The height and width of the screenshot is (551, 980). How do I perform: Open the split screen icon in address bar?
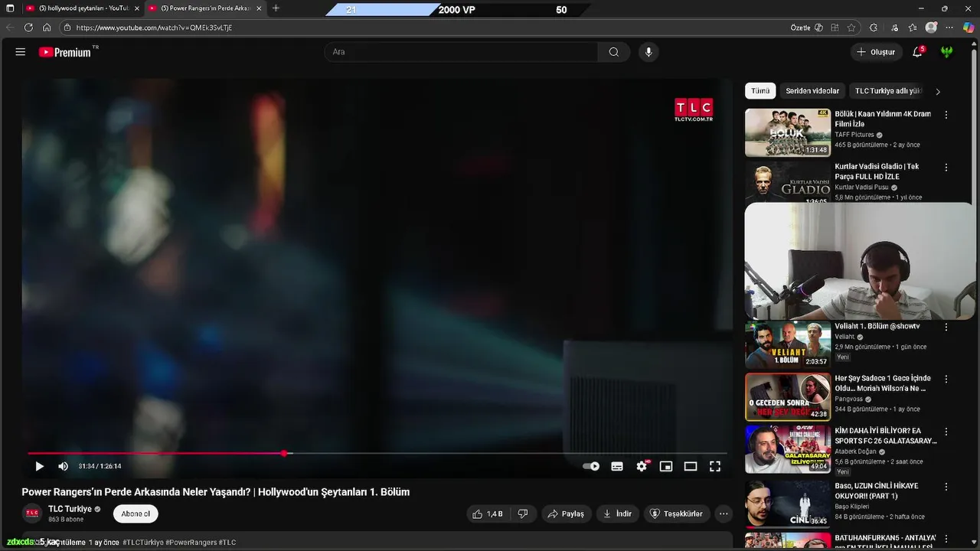pos(835,28)
